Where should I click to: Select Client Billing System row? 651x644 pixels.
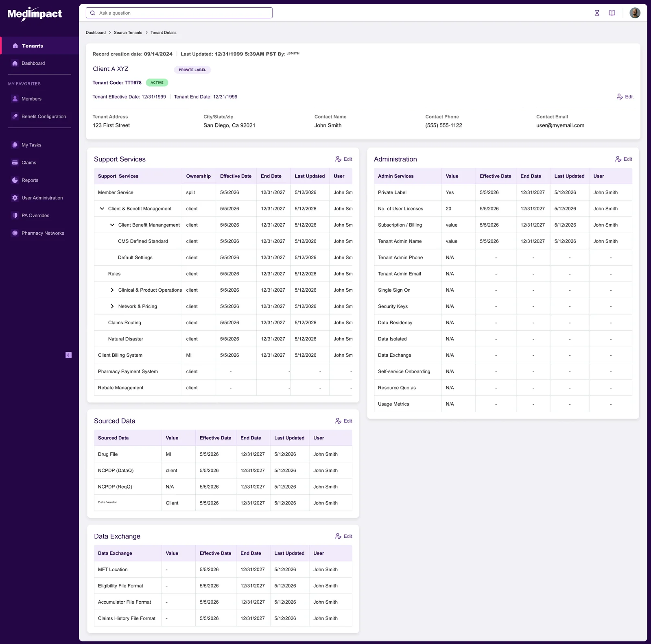[223, 355]
